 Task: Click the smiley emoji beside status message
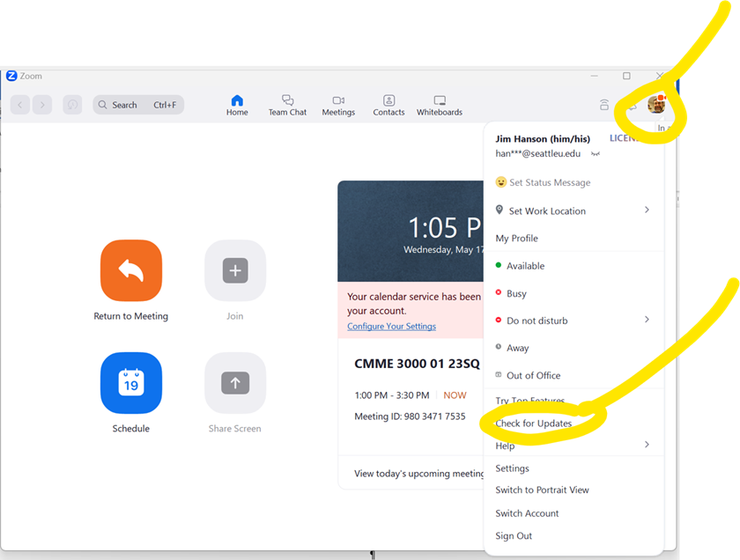click(500, 182)
